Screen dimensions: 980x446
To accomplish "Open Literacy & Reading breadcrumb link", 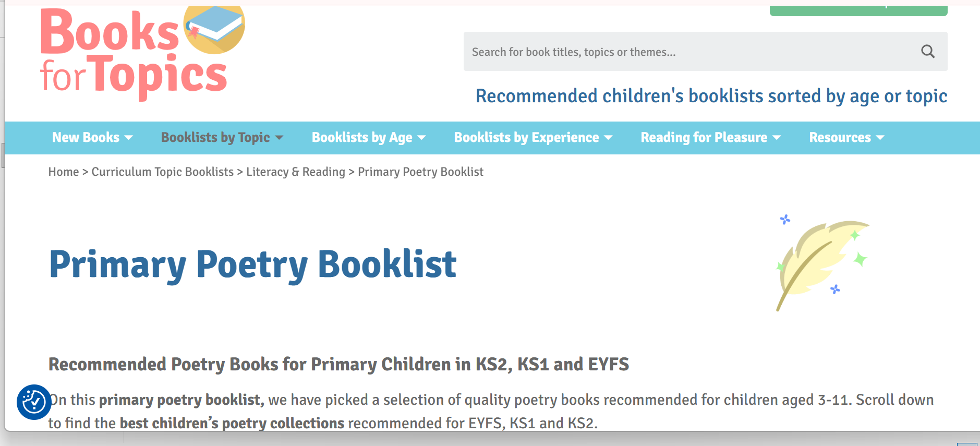I will [x=296, y=172].
